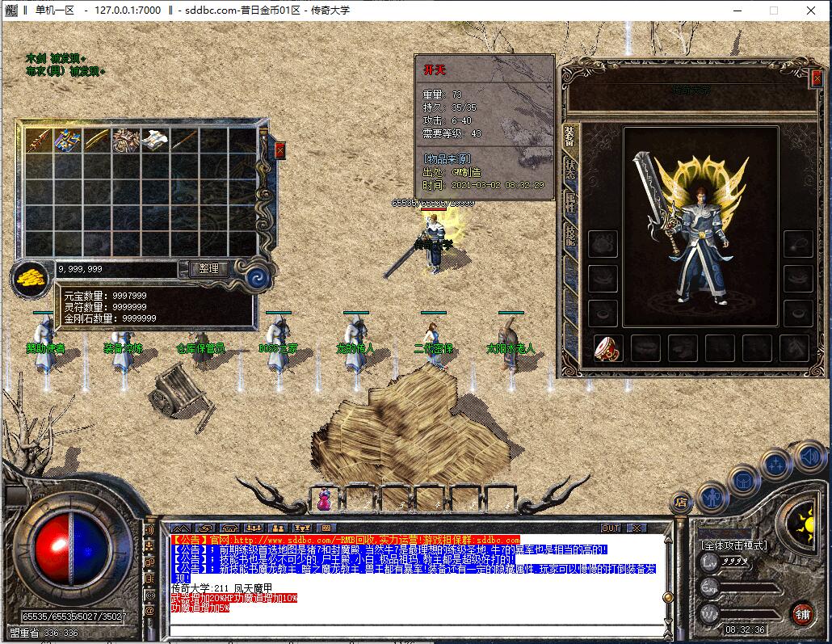
Task: Click the 整理 sort button
Action: [209, 268]
